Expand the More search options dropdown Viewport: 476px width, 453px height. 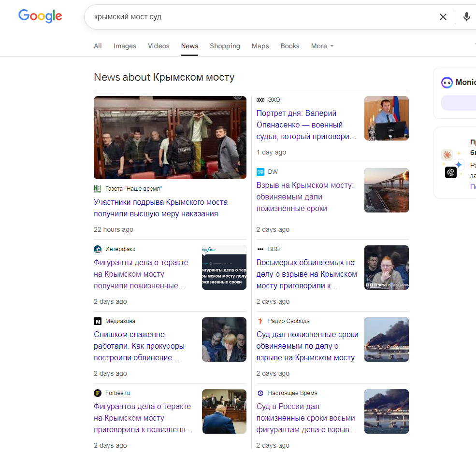click(x=322, y=46)
